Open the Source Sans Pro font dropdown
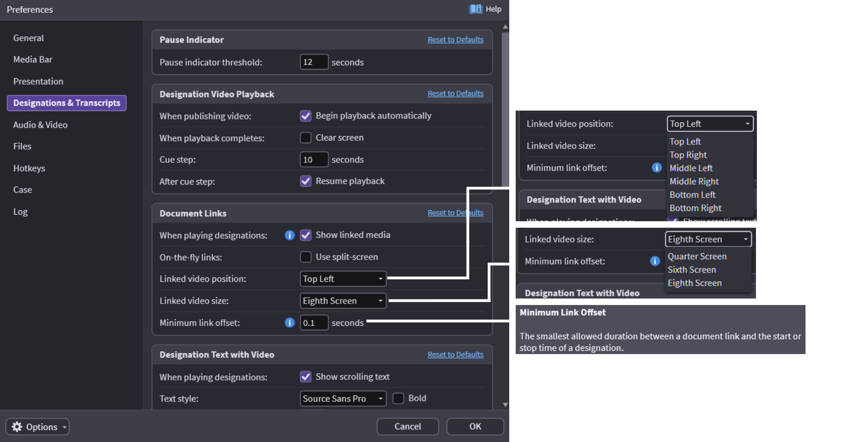This screenshot has height=442, width=868. point(343,398)
